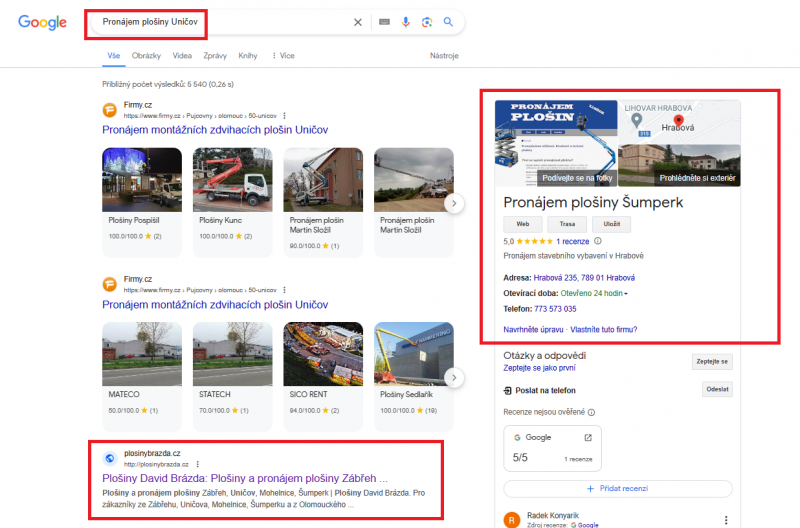Open the Google logo homepage link
The width and height of the screenshot is (800, 528).
[x=42, y=22]
